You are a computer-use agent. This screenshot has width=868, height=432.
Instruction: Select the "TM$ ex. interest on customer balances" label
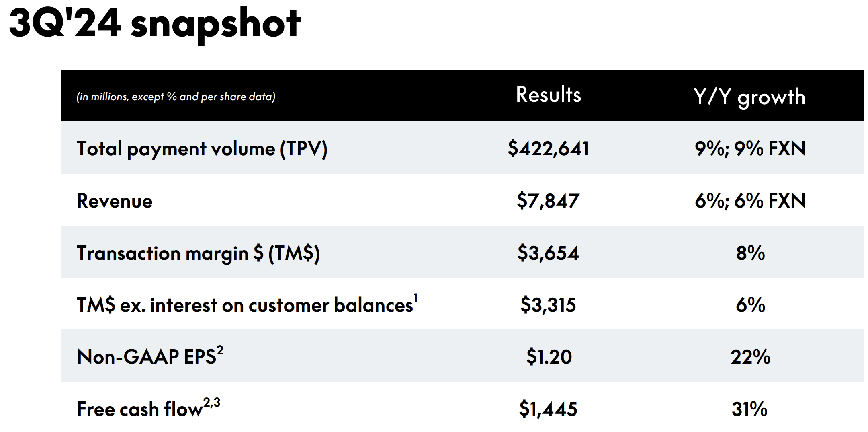pyautogui.click(x=245, y=305)
